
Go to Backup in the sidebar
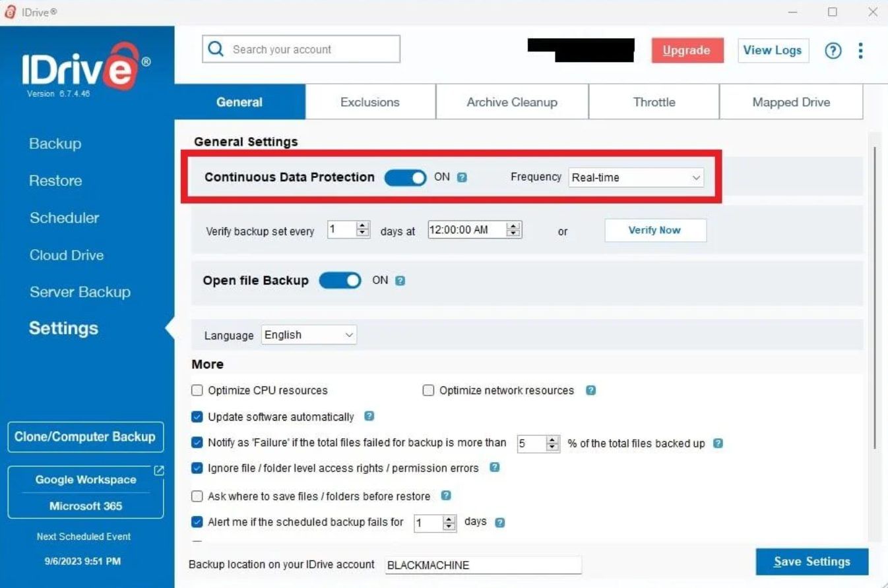55,144
